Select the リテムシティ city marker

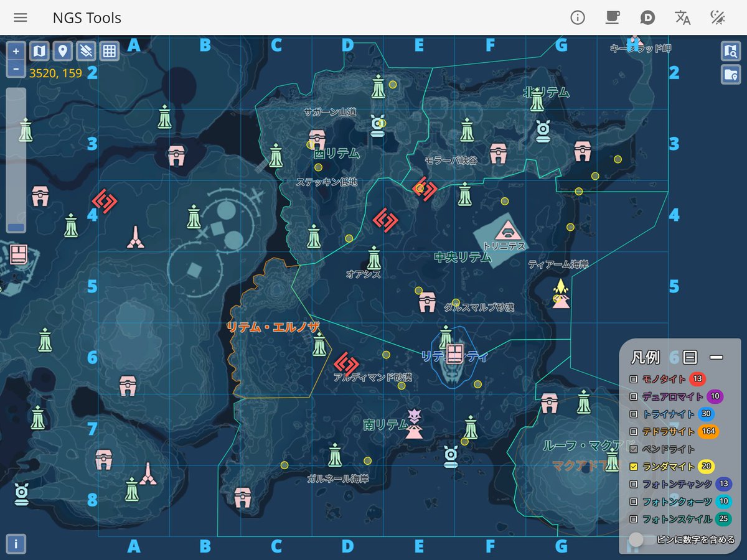point(455,353)
